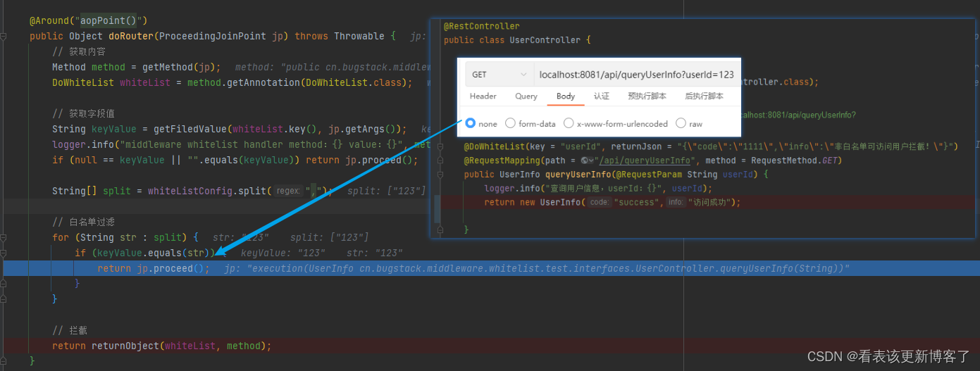Open the 预执行脚本 tab
980x371 pixels.
coord(647,96)
